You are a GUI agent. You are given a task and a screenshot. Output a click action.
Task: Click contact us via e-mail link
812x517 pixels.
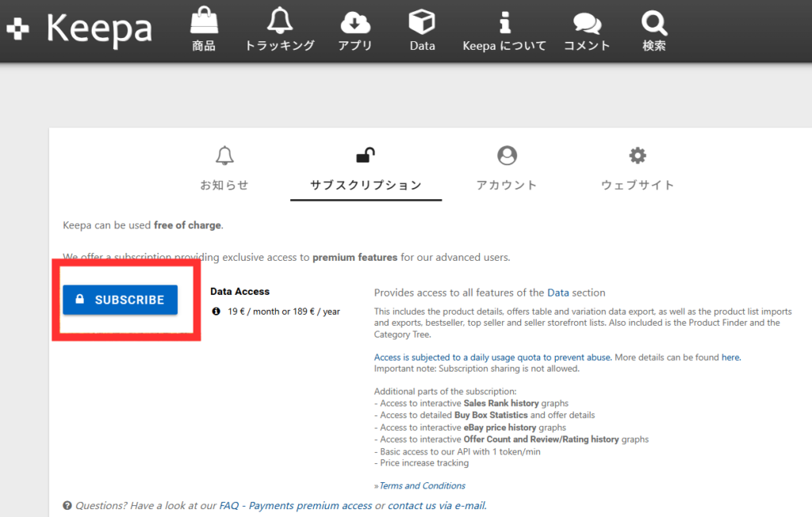[437, 506]
